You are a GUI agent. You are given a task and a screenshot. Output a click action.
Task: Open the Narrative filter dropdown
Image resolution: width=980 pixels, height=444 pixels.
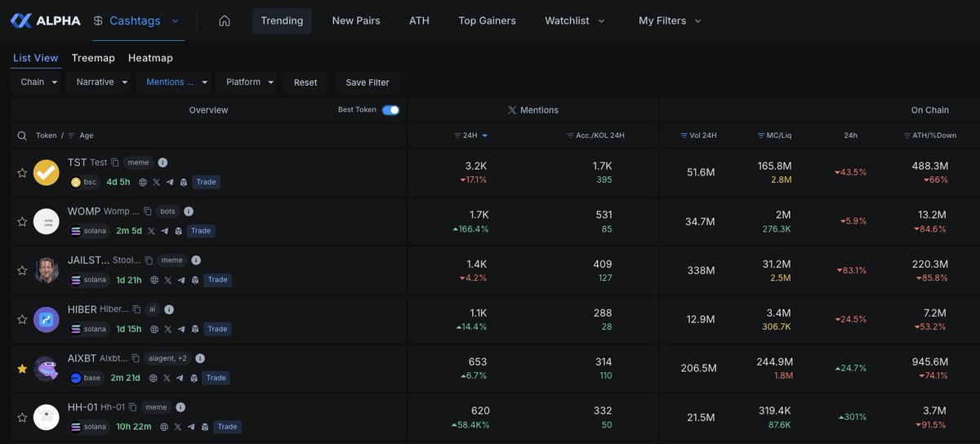point(101,82)
